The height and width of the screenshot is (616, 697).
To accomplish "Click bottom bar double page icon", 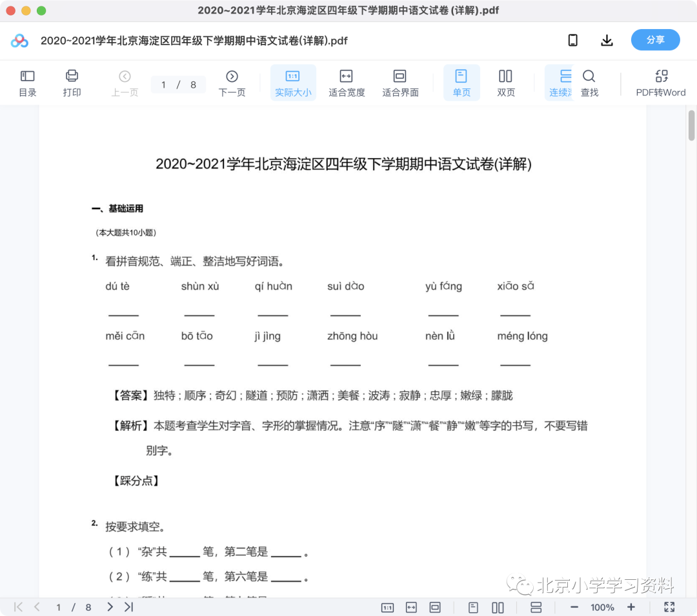I will tap(498, 608).
